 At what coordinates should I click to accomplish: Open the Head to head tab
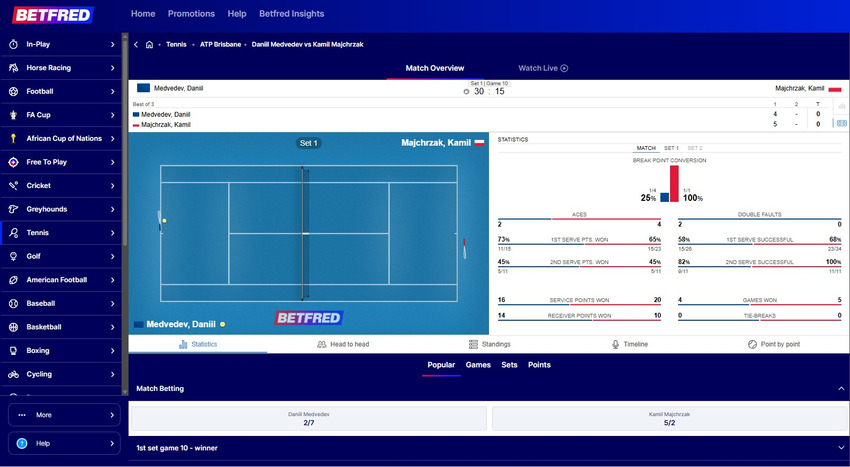(343, 344)
